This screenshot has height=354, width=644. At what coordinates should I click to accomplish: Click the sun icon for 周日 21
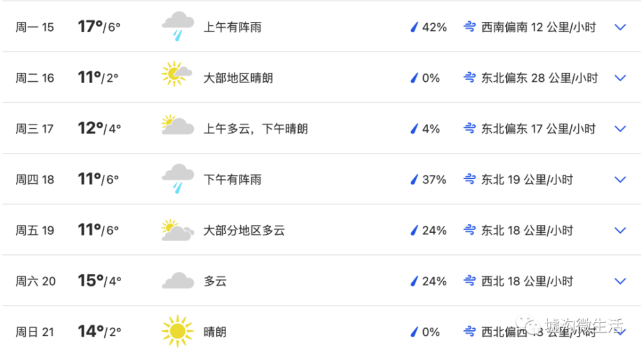click(178, 331)
